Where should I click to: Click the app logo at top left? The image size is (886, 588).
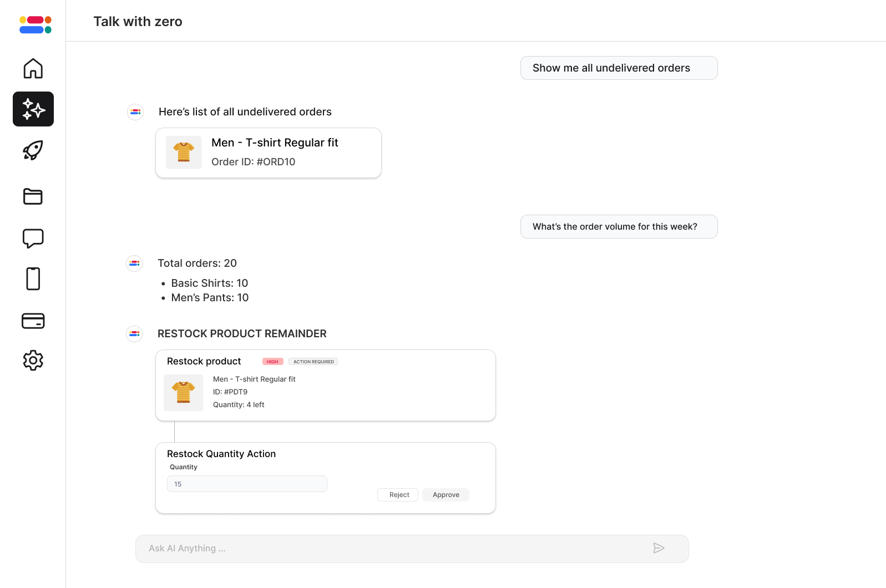[36, 24]
